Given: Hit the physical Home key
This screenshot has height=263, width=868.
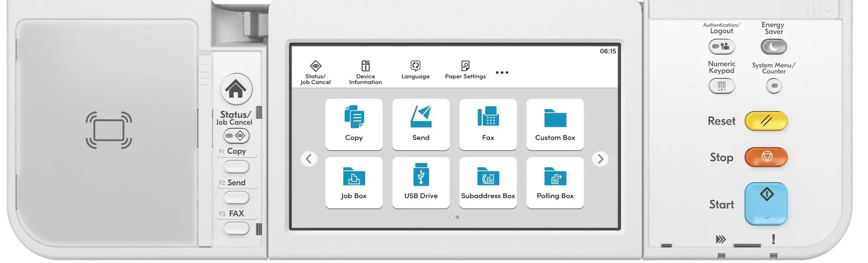Looking at the screenshot, I should click(236, 89).
